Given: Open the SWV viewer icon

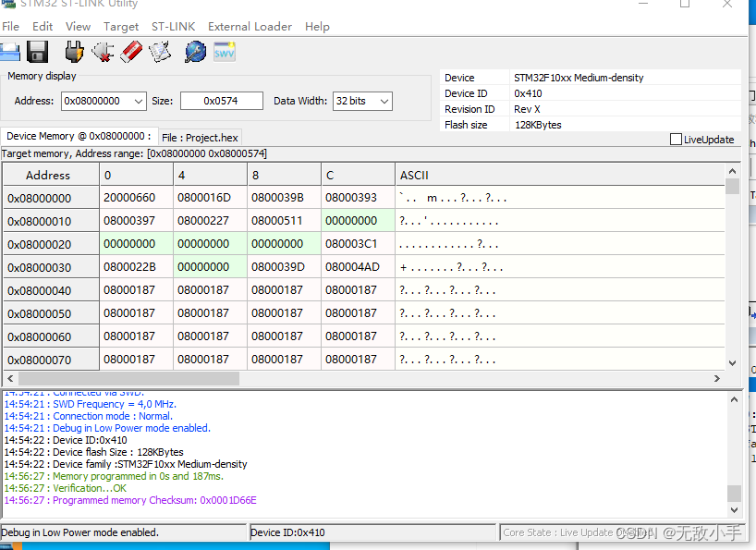Looking at the screenshot, I should click(225, 52).
